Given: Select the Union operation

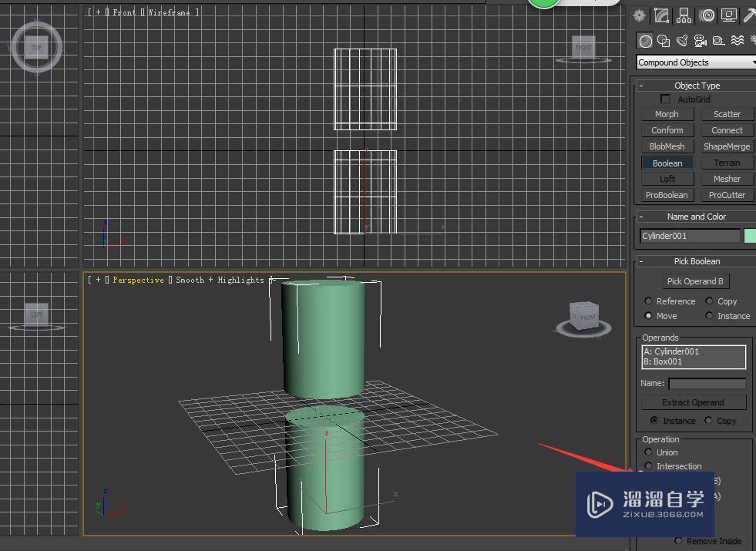Looking at the screenshot, I should coord(650,452).
